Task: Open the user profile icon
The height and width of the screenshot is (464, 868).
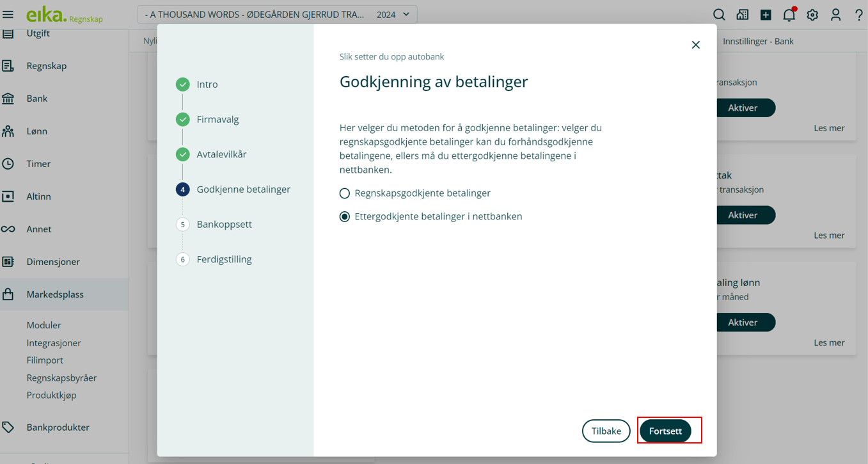Action: [835, 15]
